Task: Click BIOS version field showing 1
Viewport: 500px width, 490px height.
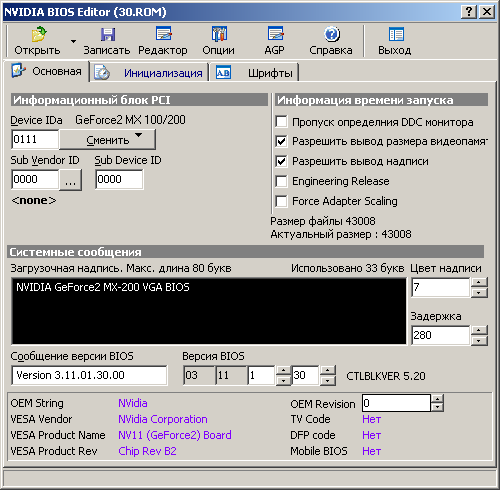Action: [x=262, y=375]
